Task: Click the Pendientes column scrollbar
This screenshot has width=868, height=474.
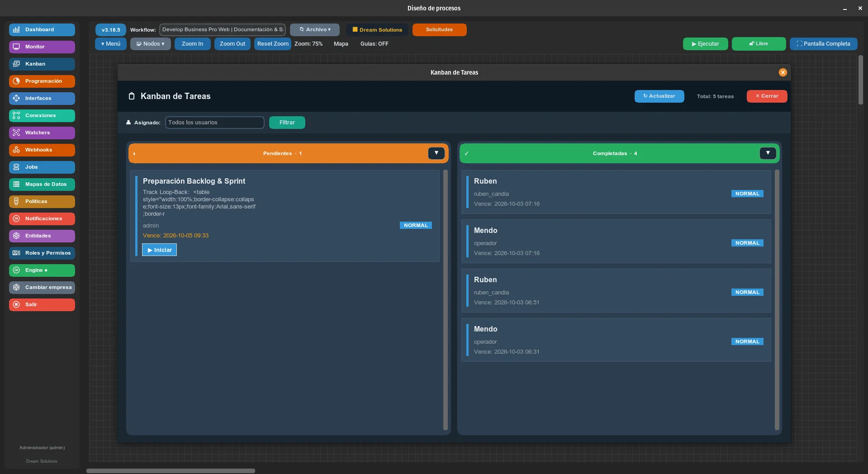Action: click(x=445, y=300)
